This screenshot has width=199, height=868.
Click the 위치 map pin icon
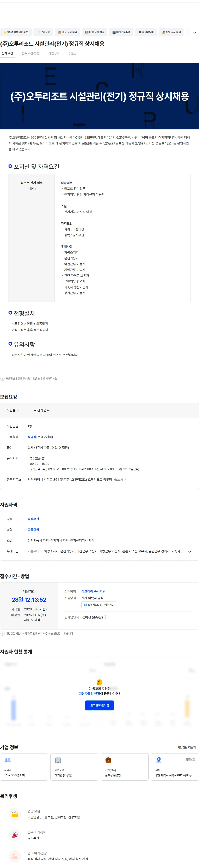point(159,760)
